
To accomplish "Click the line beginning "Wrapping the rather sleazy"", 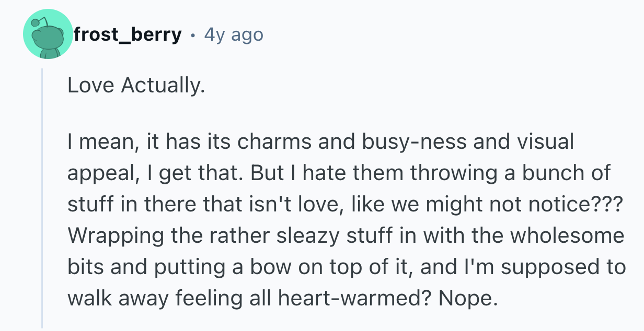I will 345,236.
